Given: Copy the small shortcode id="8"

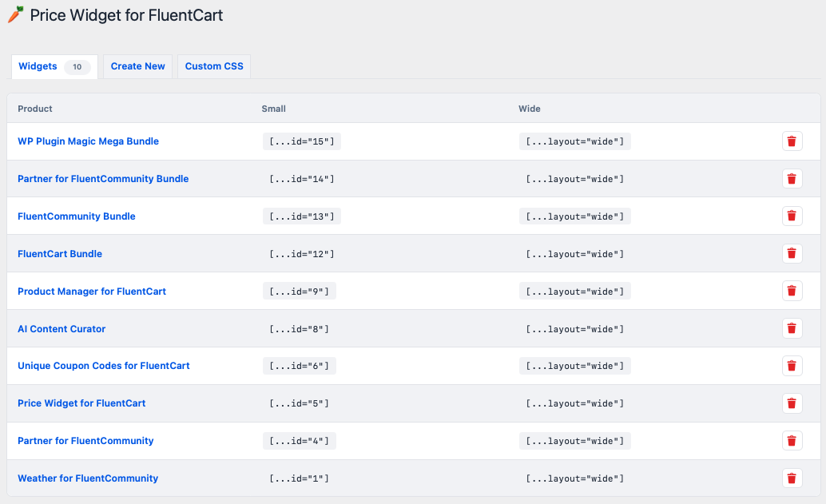Looking at the screenshot, I should coord(300,329).
